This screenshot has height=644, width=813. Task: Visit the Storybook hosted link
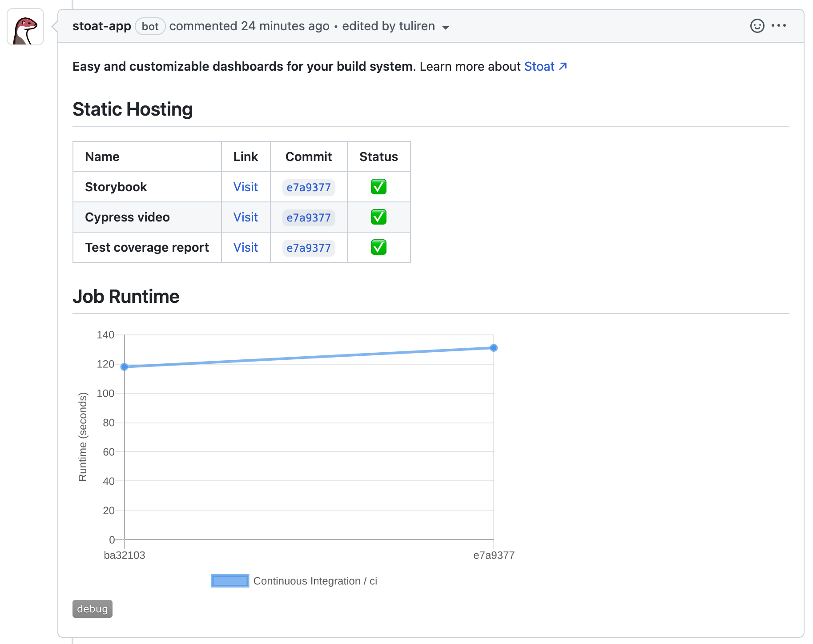point(246,187)
